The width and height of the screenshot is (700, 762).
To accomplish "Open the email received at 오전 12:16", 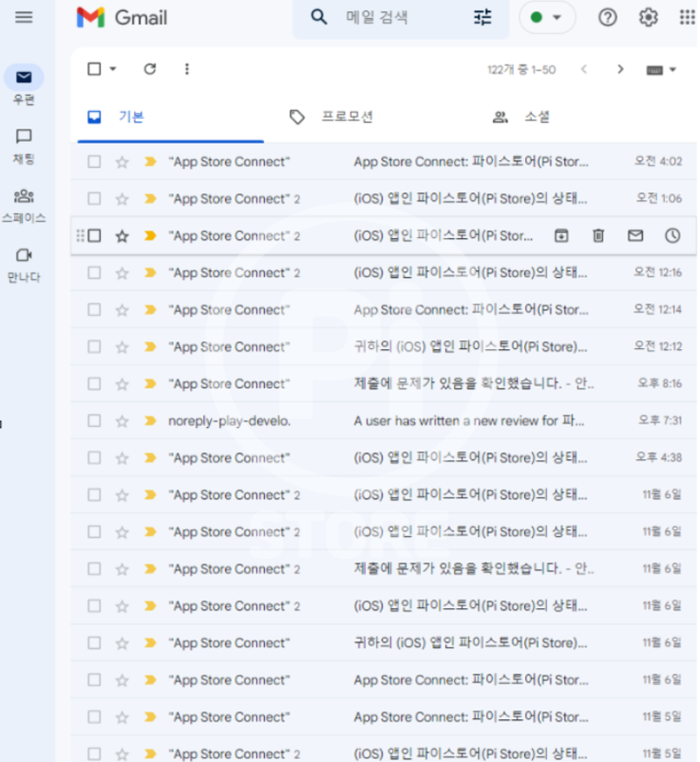I will (x=383, y=273).
